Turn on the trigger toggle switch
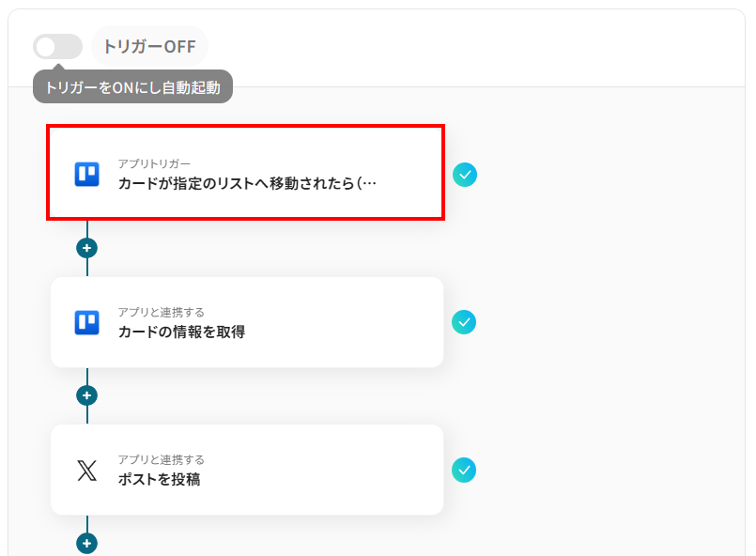Image resolution: width=756 pixels, height=556 pixels. tap(57, 46)
